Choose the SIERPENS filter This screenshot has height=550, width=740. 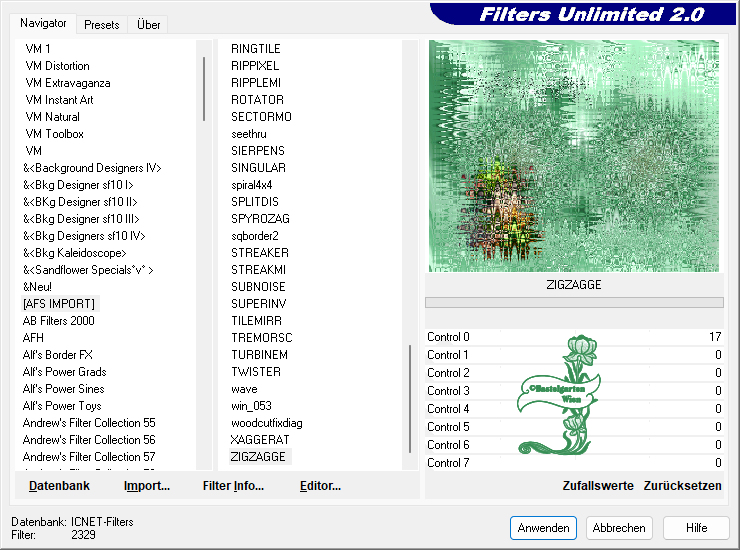pyautogui.click(x=258, y=151)
